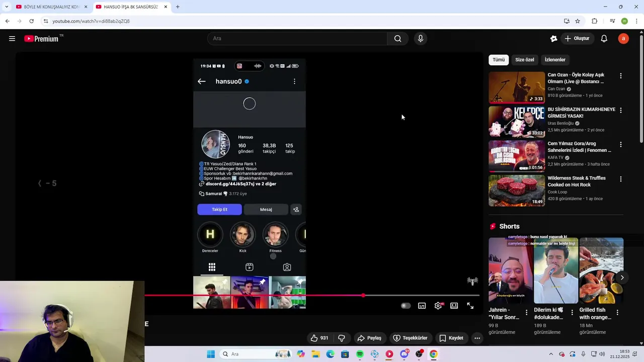644x362 pixels.
Task: Go back in Chrome browser
Action: pos(7,21)
